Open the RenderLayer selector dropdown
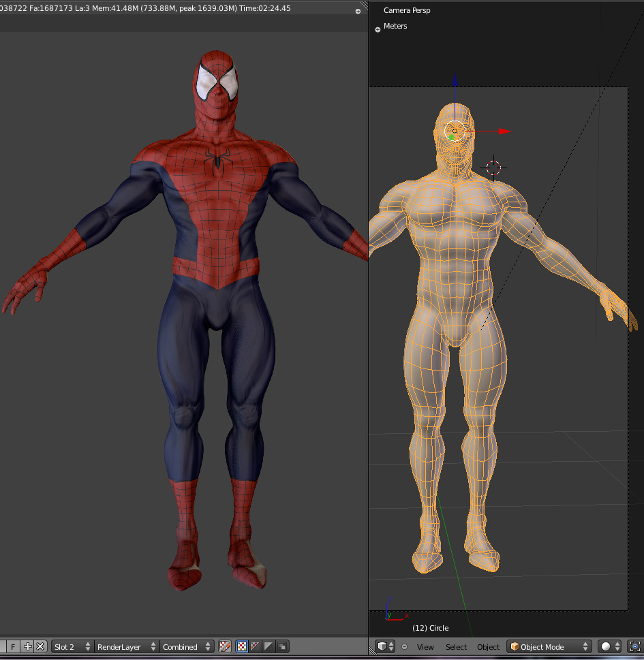This screenshot has height=660, width=644. (x=126, y=646)
